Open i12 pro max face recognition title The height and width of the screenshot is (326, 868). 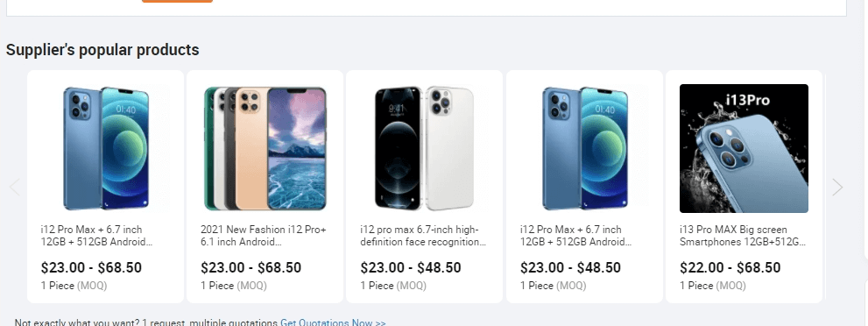click(x=423, y=236)
